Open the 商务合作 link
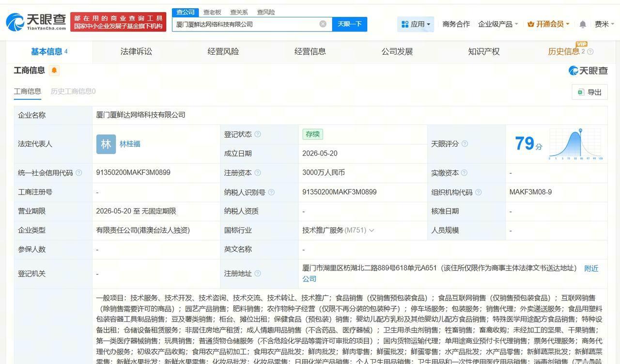The height and width of the screenshot is (364, 620). pos(456,24)
